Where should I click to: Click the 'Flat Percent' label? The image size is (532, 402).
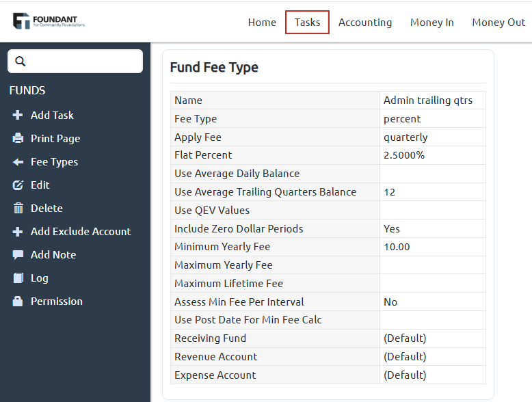203,155
